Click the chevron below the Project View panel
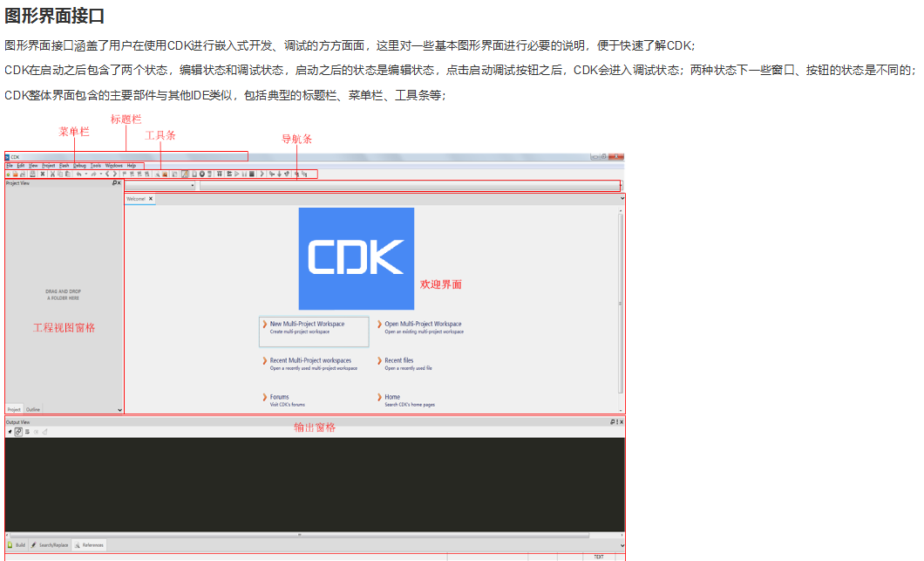 tap(119, 409)
